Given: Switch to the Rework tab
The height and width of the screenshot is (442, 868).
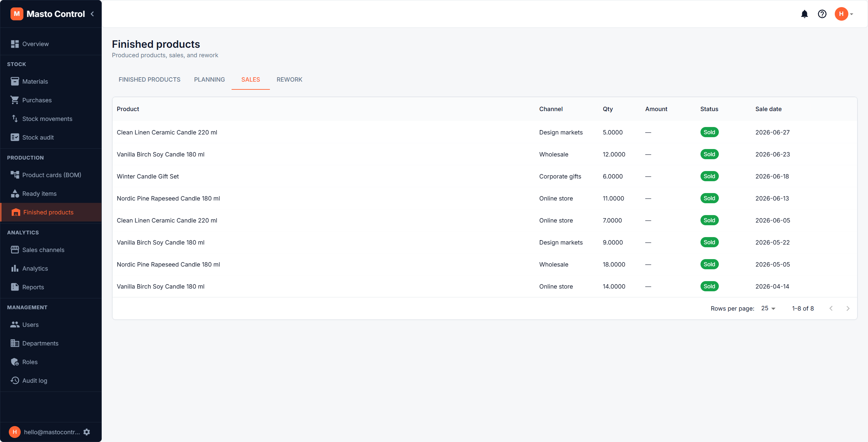Looking at the screenshot, I should tap(289, 80).
